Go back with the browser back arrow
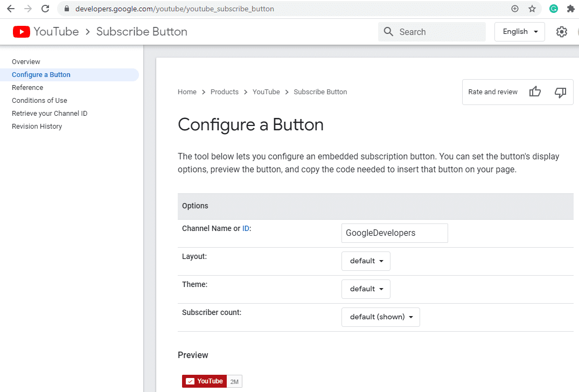579x392 pixels. 11,9
